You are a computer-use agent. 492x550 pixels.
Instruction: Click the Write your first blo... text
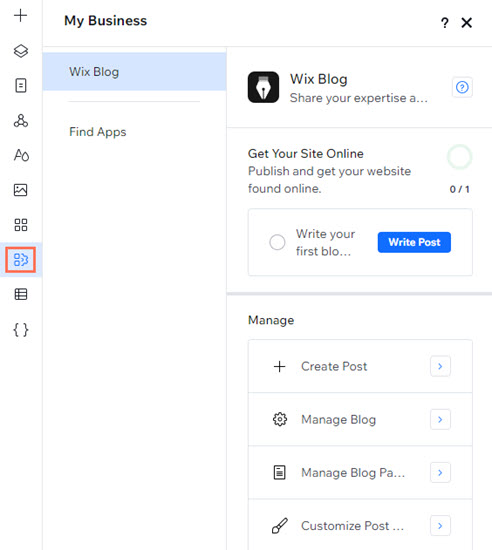tap(325, 242)
